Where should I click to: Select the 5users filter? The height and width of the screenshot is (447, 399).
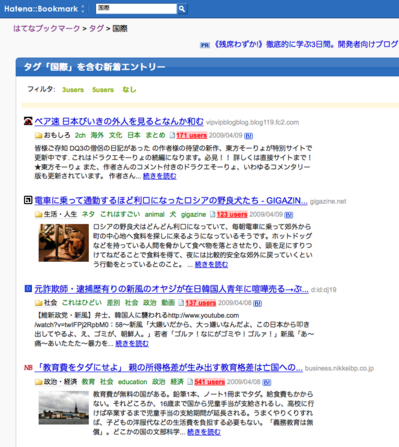[103, 90]
